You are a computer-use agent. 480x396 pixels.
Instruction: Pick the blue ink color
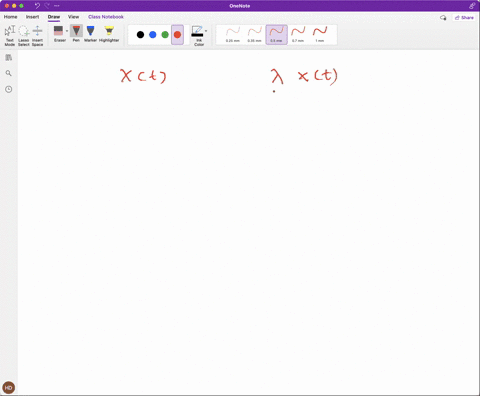click(153, 34)
